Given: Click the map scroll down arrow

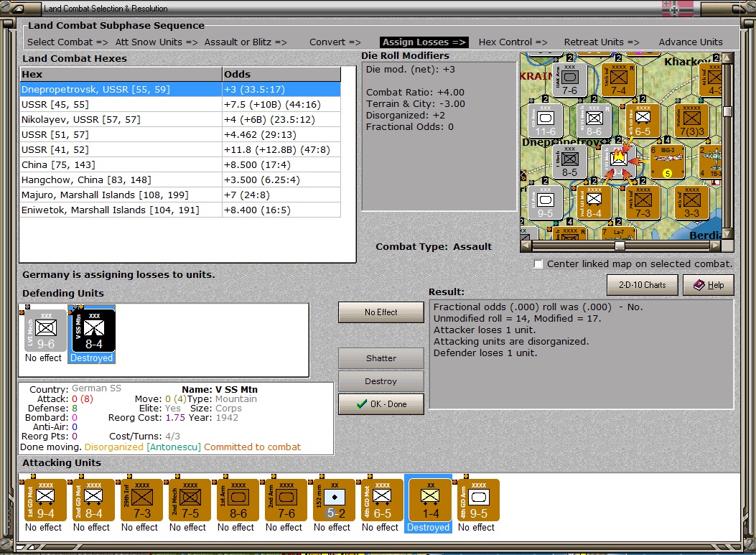Looking at the screenshot, I should point(727,234).
